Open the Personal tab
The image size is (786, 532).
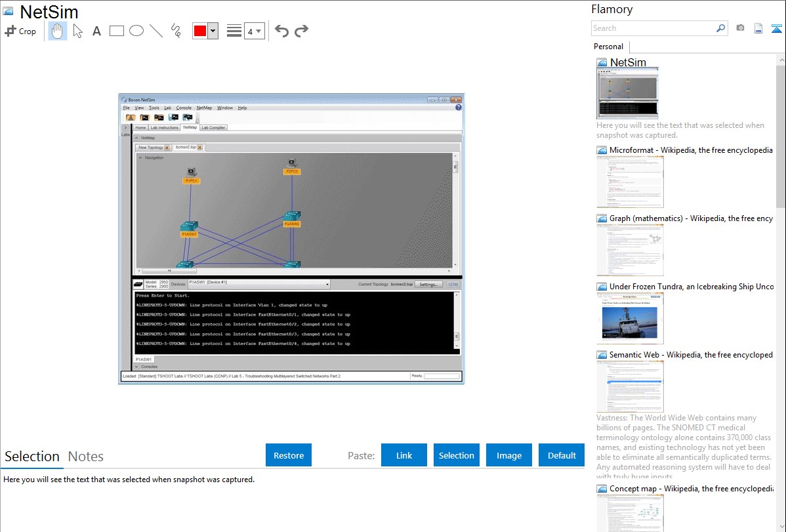pyautogui.click(x=608, y=47)
